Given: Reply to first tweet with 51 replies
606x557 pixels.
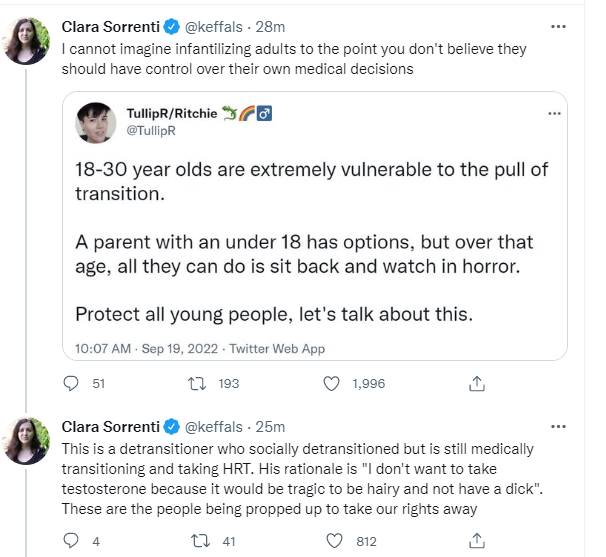Looking at the screenshot, I should point(71,383).
